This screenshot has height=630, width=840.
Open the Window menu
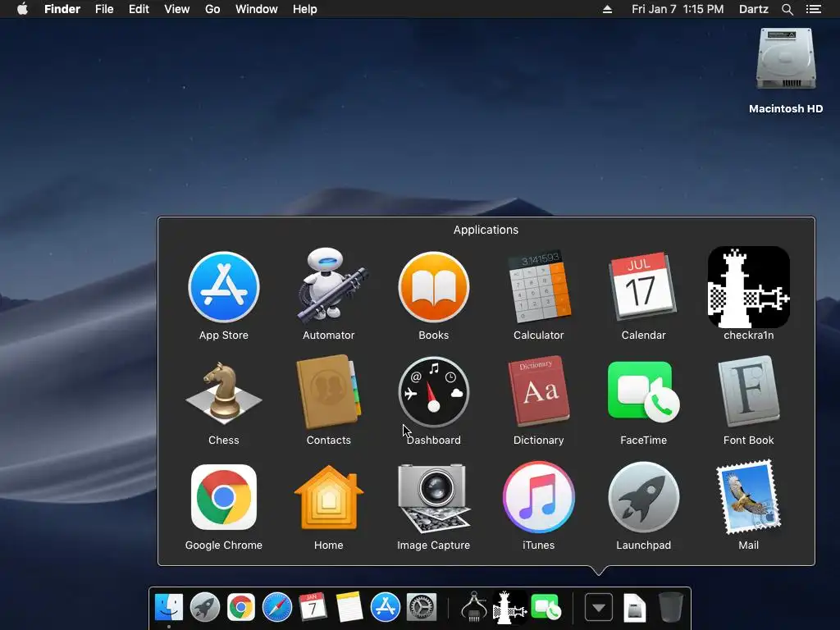tap(257, 9)
